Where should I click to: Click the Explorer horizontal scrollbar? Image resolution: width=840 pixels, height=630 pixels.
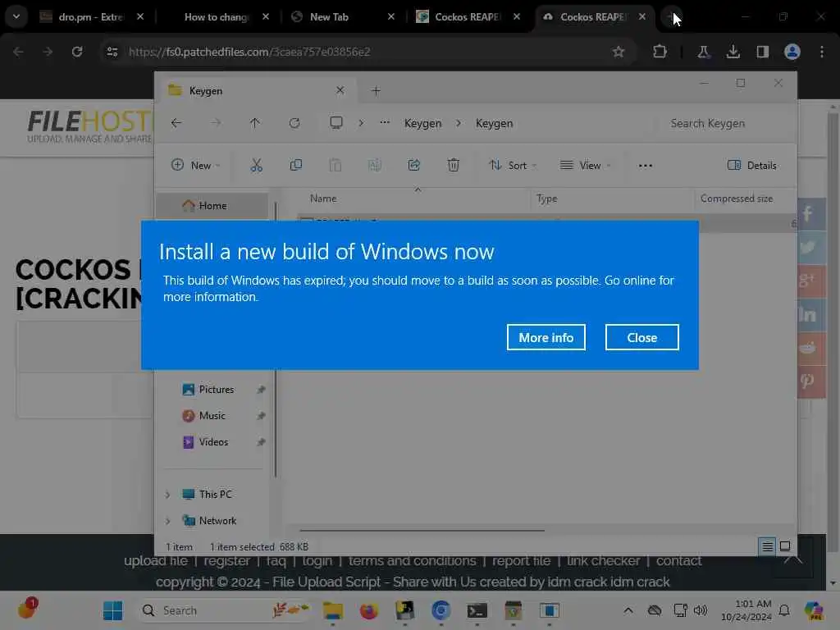pos(422,531)
